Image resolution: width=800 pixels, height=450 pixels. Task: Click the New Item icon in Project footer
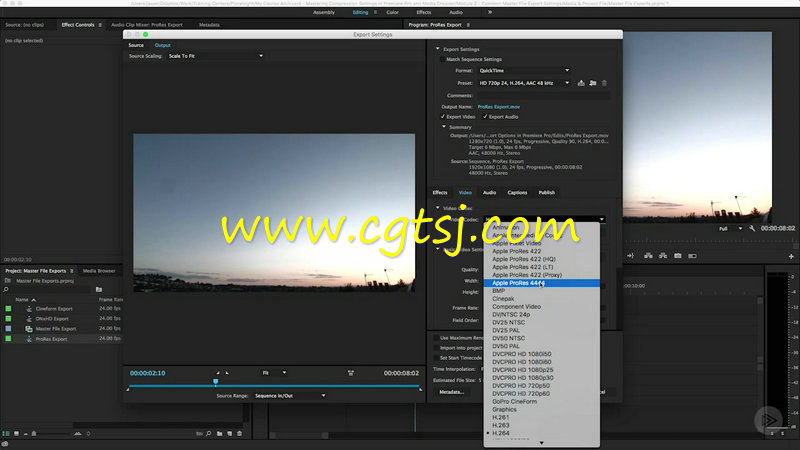click(230, 434)
